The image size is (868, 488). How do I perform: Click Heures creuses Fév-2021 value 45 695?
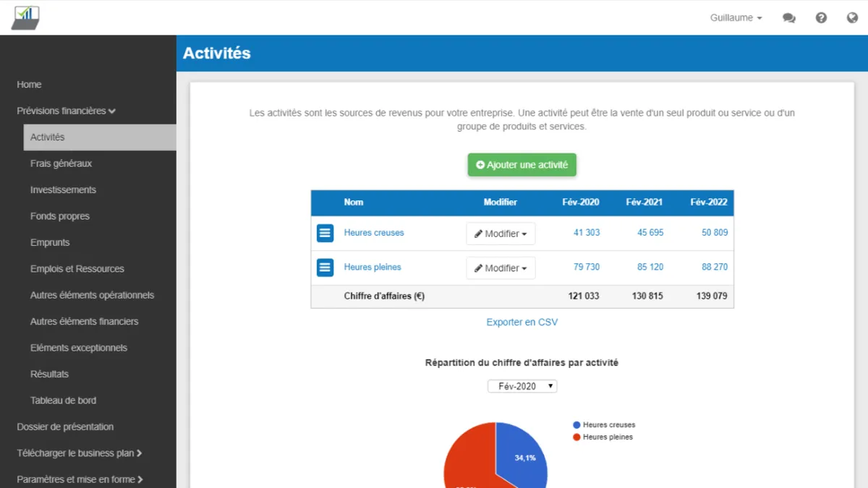pos(650,233)
